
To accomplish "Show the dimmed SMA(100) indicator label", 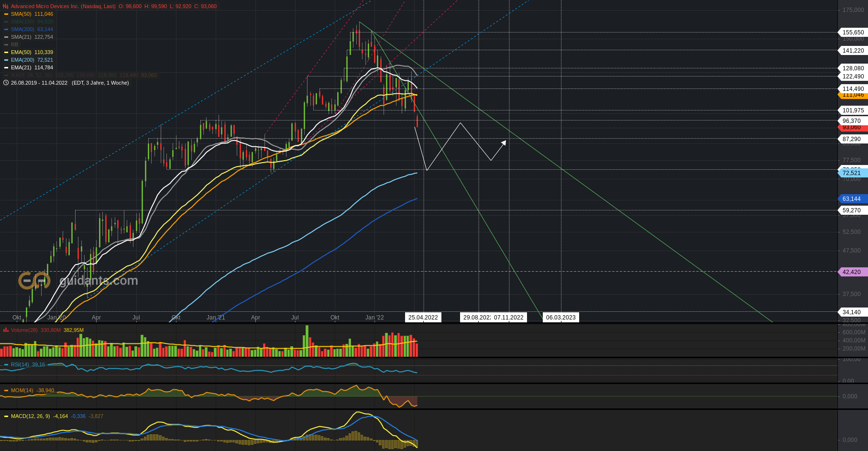I will tap(22, 22).
